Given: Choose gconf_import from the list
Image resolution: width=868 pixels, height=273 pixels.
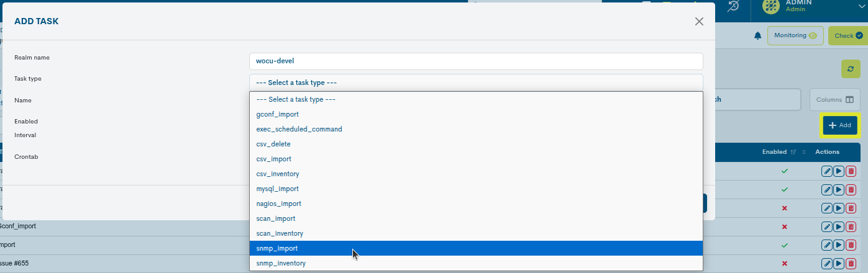Looking at the screenshot, I should tap(476, 114).
